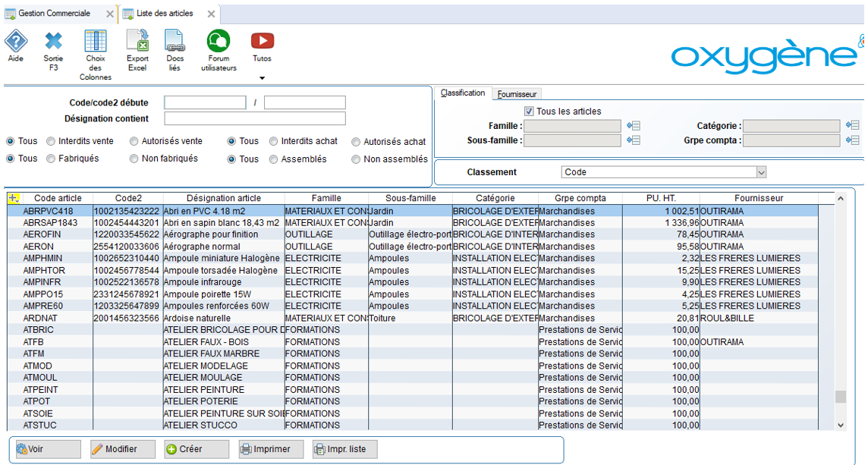868x465 pixels.
Task: Select the Fabriqués radio button
Action: [x=51, y=159]
